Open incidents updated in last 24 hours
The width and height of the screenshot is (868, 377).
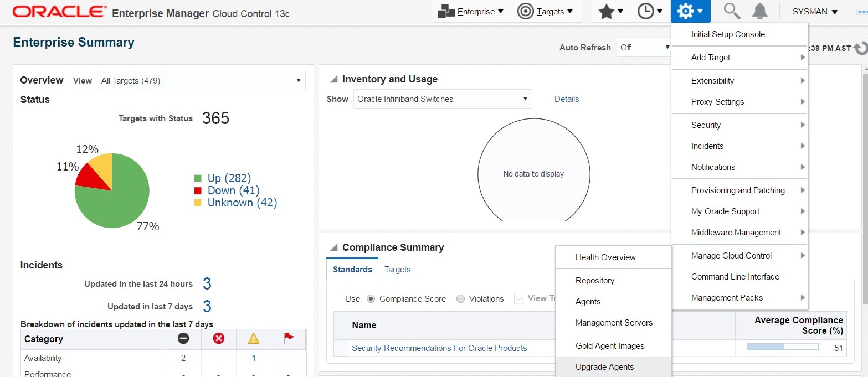click(207, 284)
